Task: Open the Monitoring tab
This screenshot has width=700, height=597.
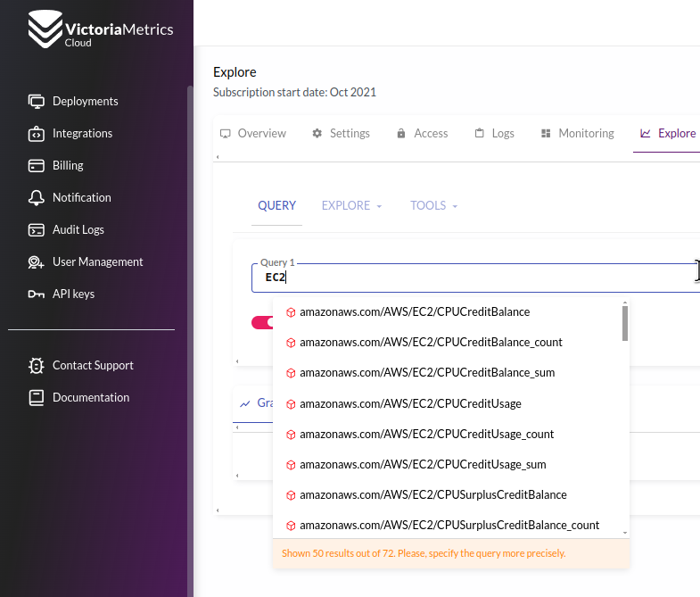Action: point(578,133)
